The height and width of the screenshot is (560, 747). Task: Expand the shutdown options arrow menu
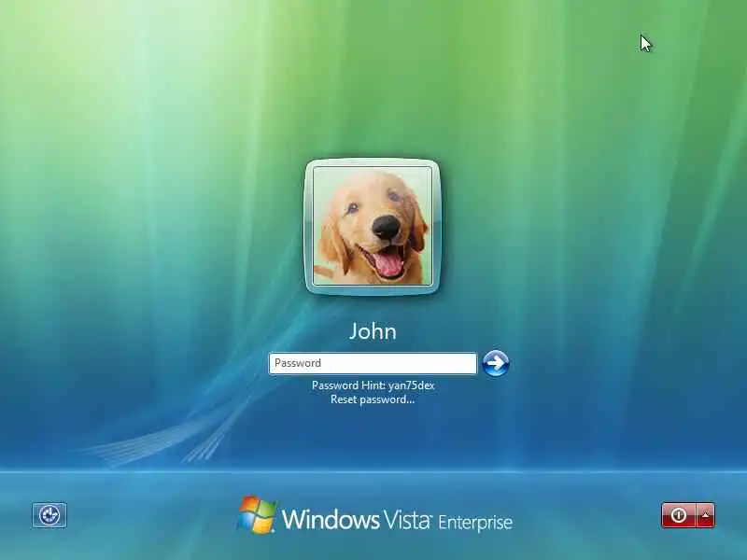[706, 515]
